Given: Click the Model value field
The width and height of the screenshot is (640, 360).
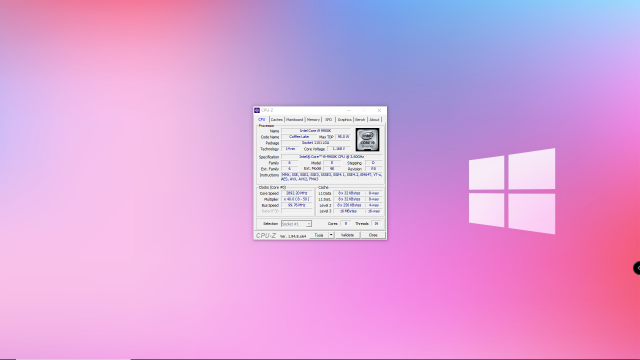Looking at the screenshot, I should point(332,163).
